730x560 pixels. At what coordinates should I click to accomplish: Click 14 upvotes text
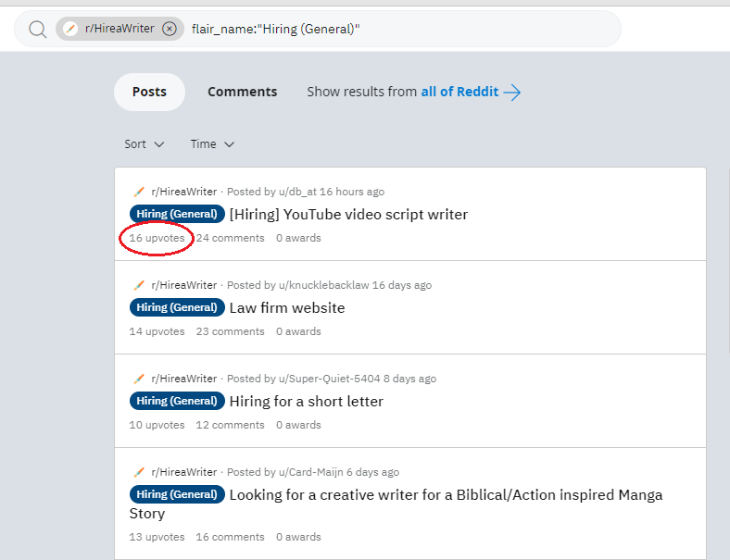pos(157,331)
